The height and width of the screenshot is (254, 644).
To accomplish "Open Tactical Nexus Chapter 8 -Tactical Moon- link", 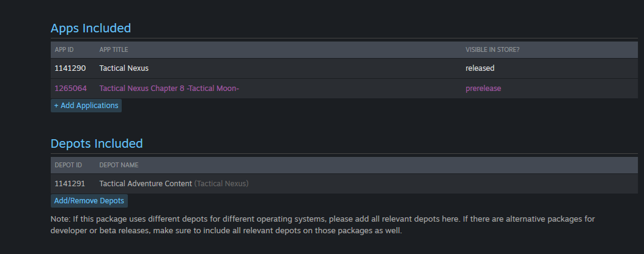I will pyautogui.click(x=169, y=89).
